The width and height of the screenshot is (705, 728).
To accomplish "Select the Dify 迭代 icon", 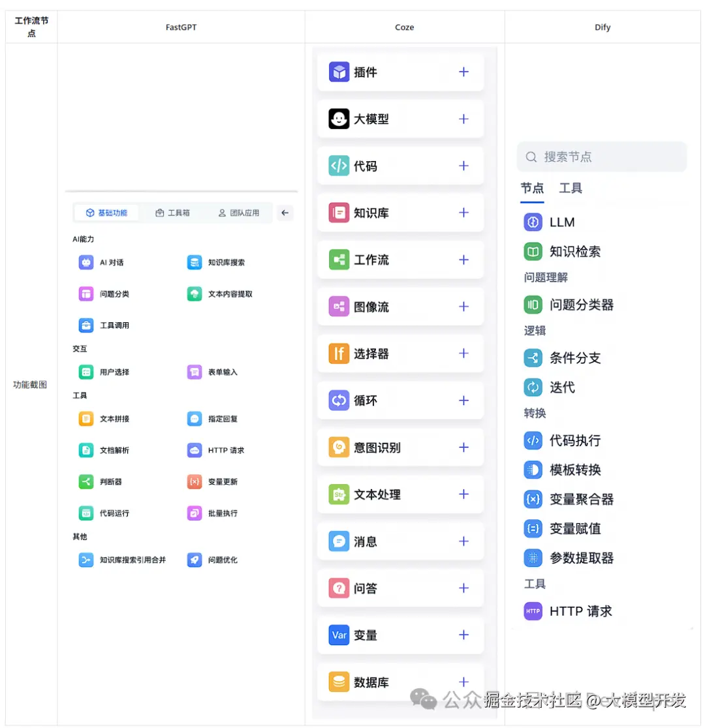I will [x=533, y=387].
